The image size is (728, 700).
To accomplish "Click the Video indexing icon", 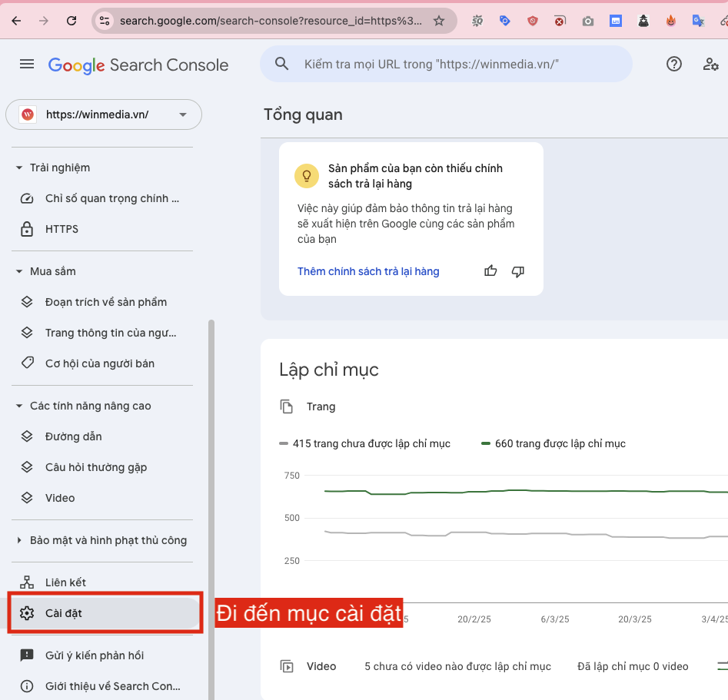I will tap(287, 667).
